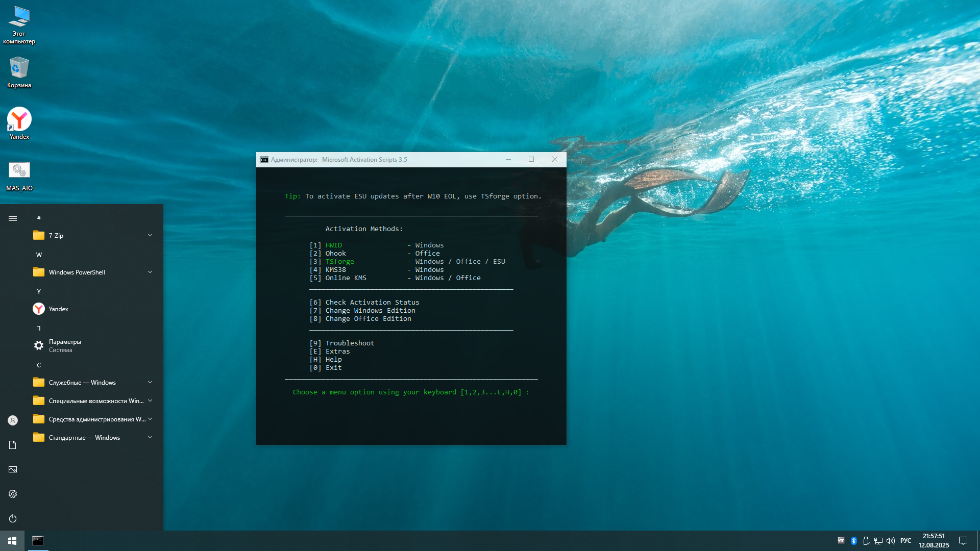Open Параметры in the Start app list

coord(65,345)
